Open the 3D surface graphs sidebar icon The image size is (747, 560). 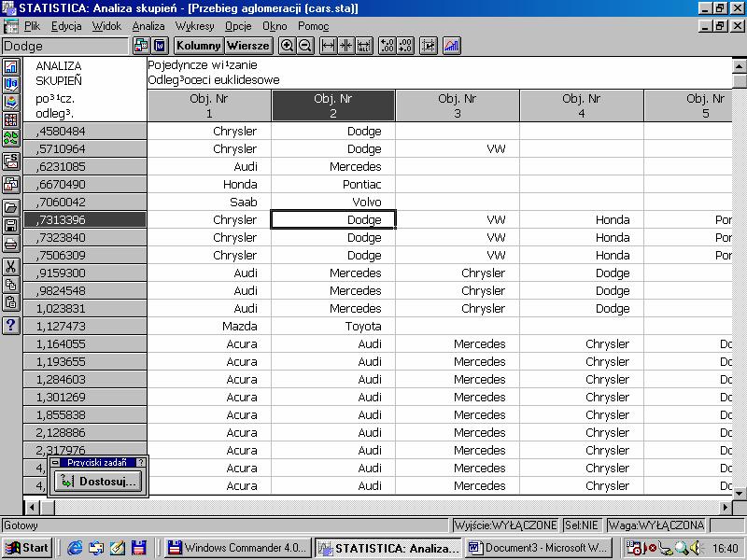[10, 102]
